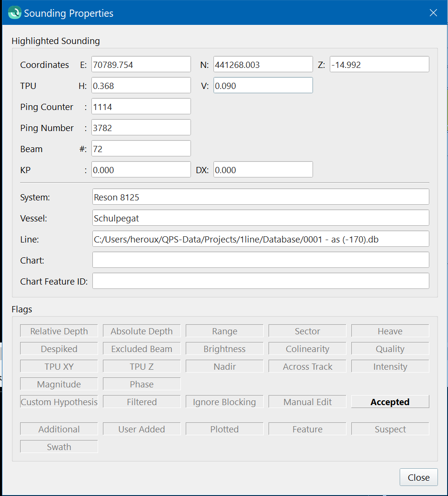The width and height of the screenshot is (448, 496).
Task: Click the Vessel field showing Schulpegat
Action: (x=261, y=218)
